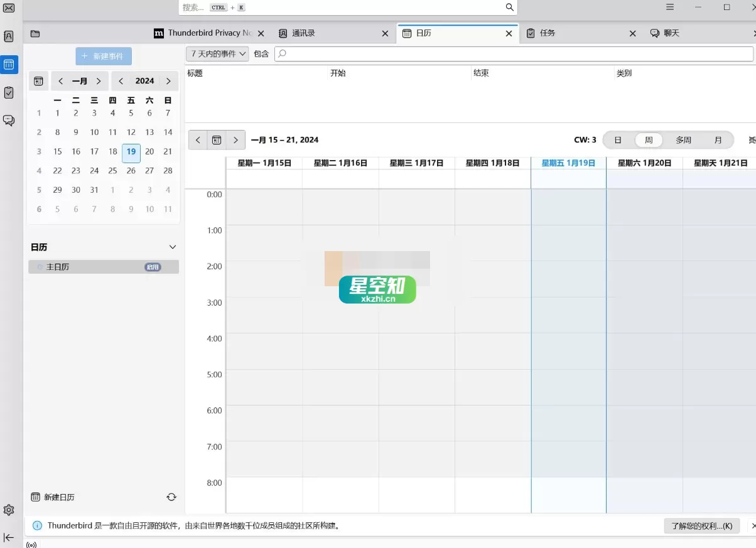Image resolution: width=756 pixels, height=548 pixels.
Task: Select the Tasks icon in the left sidebar
Action: (x=9, y=92)
